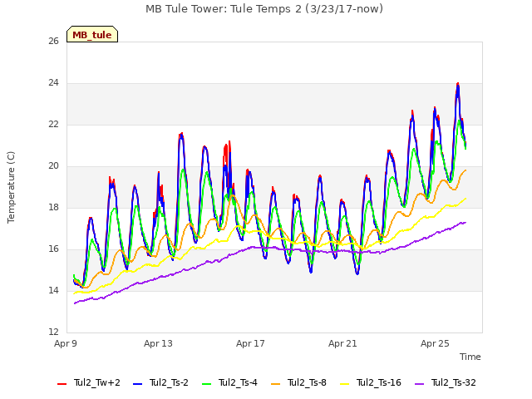The width and height of the screenshot is (532, 399).
Task: Click the 20 y-axis tick label
Action: click(53, 166)
